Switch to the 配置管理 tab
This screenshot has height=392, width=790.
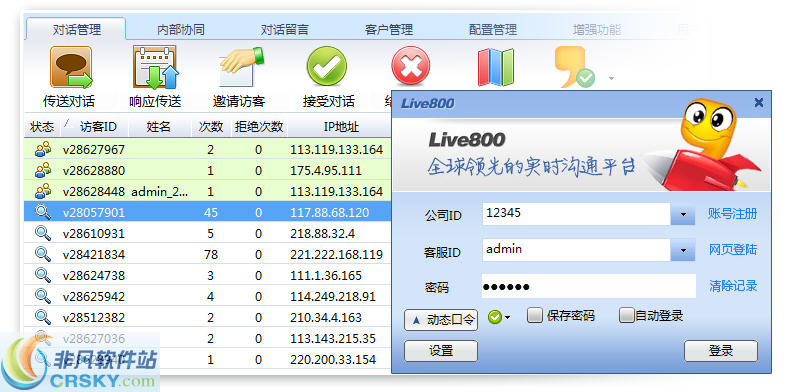(493, 30)
